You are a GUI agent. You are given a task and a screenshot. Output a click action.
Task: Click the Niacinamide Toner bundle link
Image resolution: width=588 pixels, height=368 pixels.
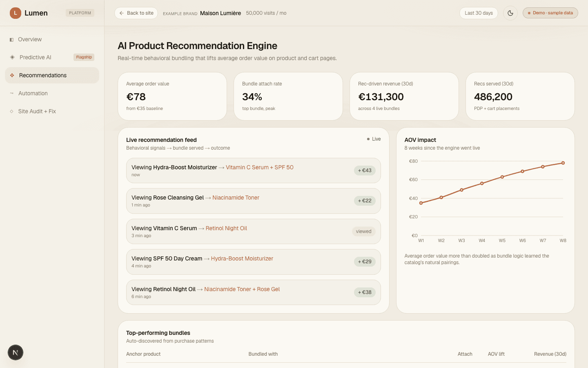tap(236, 197)
